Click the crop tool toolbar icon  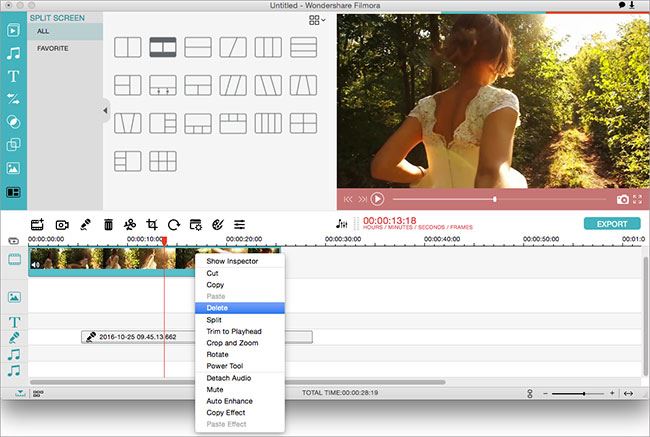pyautogui.click(x=152, y=224)
